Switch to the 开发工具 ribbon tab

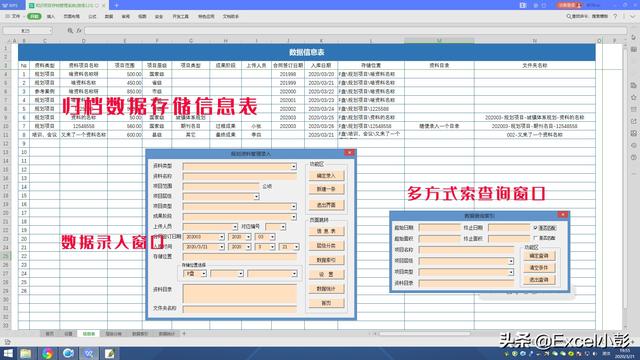tap(180, 16)
